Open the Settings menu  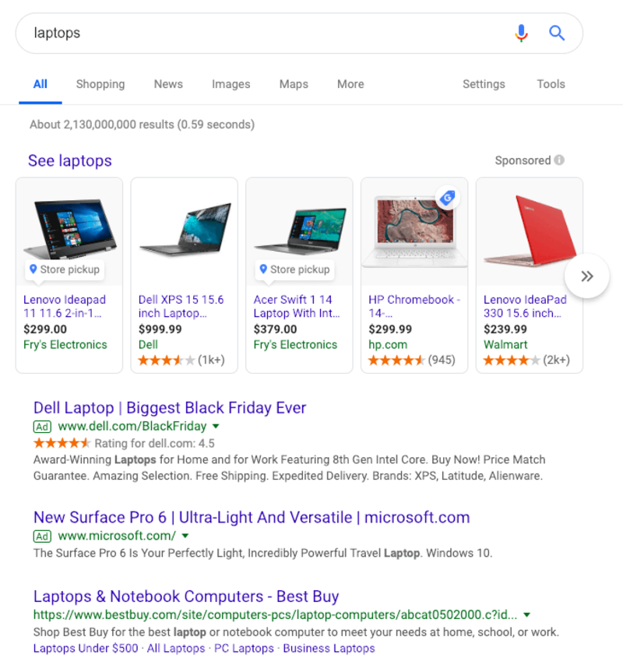(x=484, y=84)
